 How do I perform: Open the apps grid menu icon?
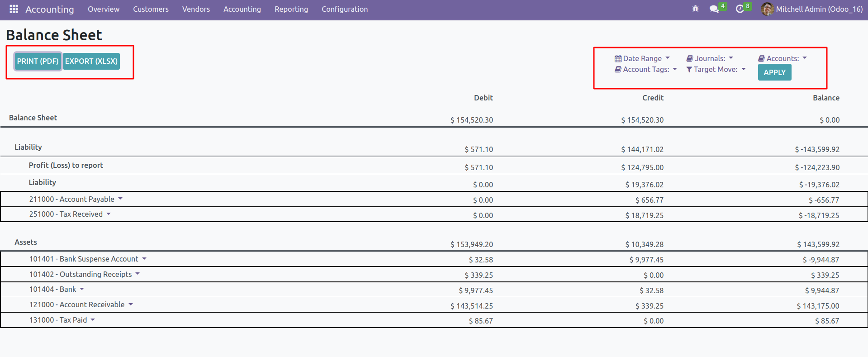click(14, 9)
